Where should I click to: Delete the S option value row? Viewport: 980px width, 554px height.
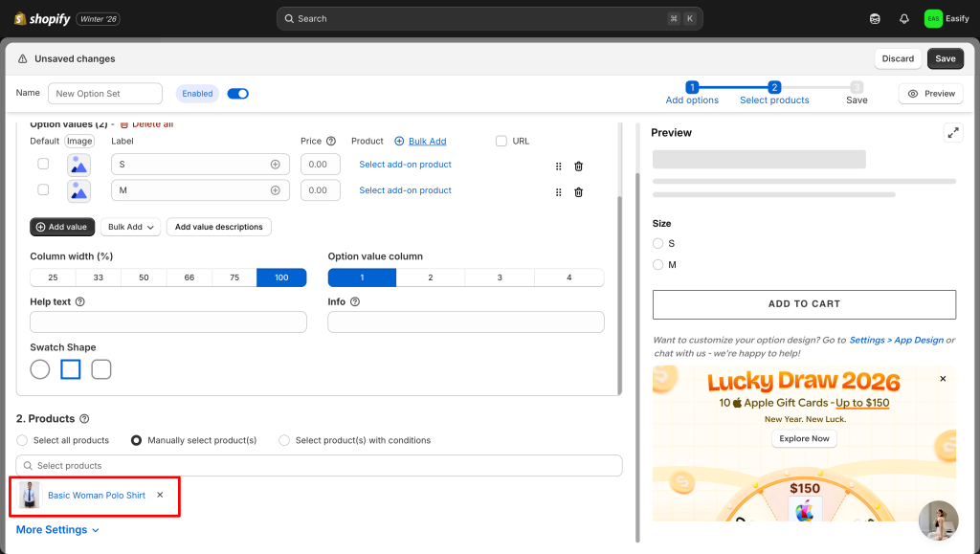pyautogui.click(x=578, y=166)
